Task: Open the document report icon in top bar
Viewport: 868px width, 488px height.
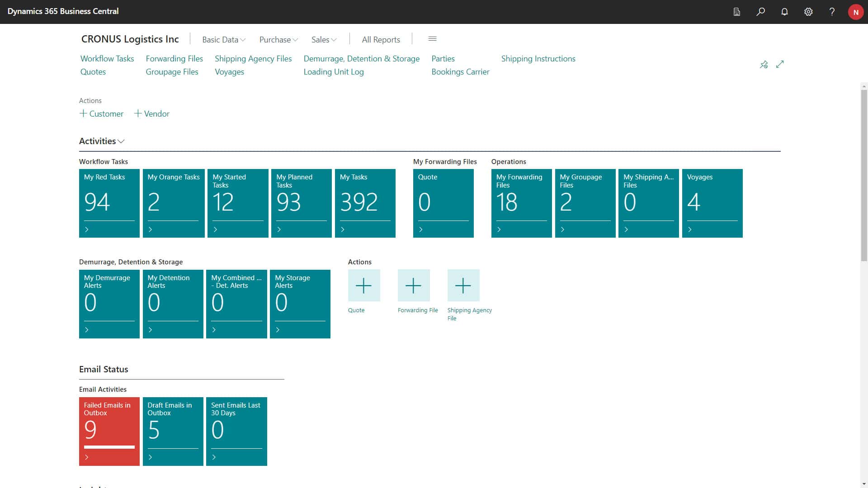Action: click(736, 12)
